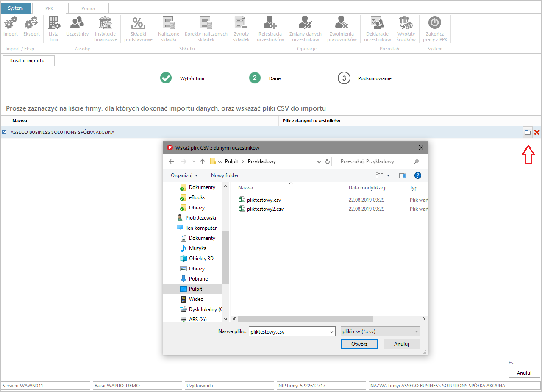The height and width of the screenshot is (392, 542).
Task: Click Anuluj in the file dialog
Action: point(401,344)
